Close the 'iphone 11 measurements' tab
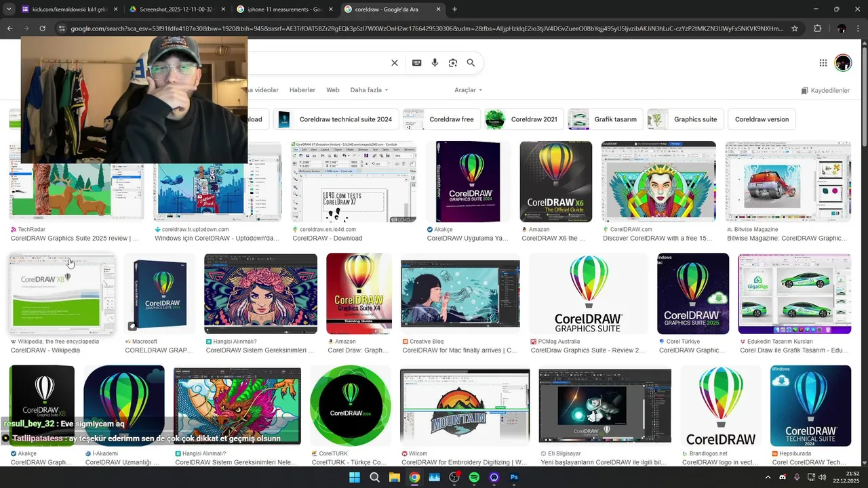The width and height of the screenshot is (868, 488). (x=331, y=9)
